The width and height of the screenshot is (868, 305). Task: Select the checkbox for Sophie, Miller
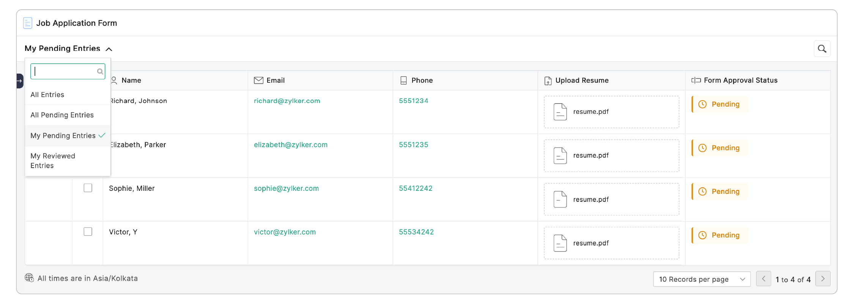88,188
